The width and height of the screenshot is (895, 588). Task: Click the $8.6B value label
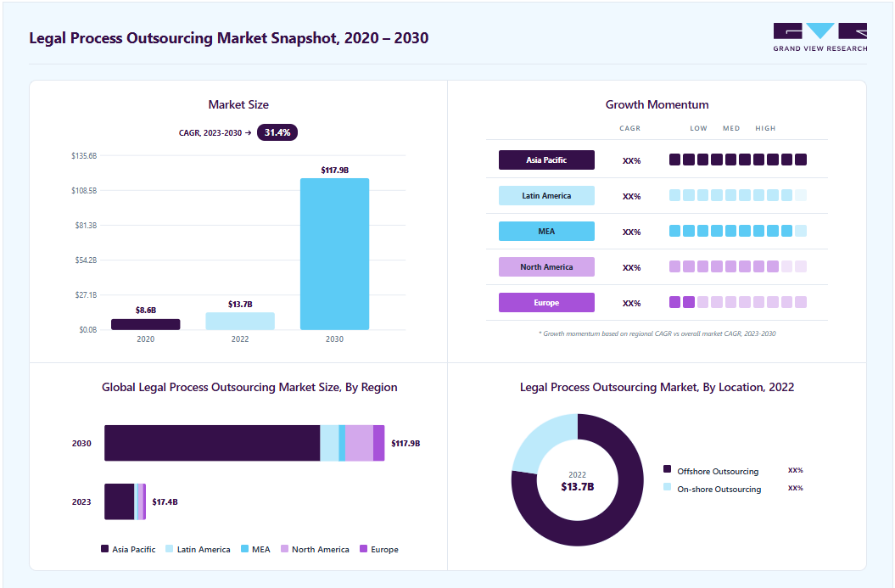click(x=146, y=310)
